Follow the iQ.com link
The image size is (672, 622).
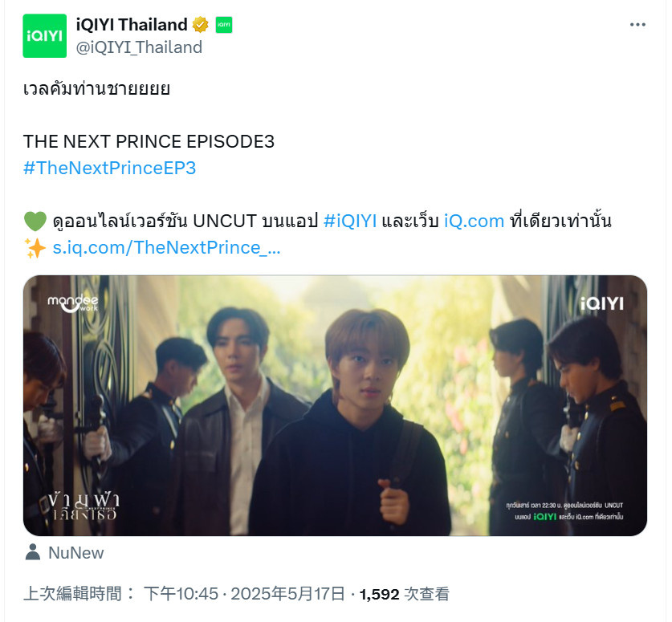tap(474, 221)
